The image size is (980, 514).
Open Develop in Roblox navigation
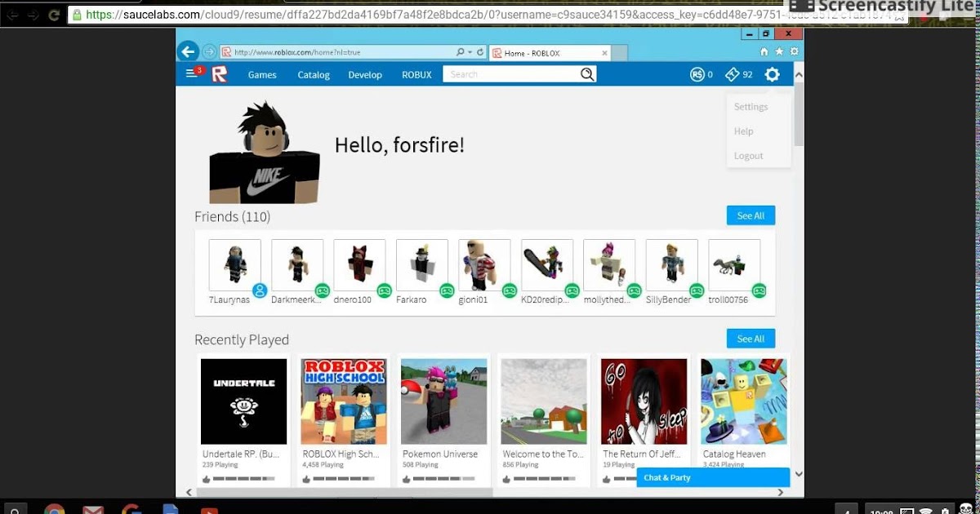[x=365, y=75]
